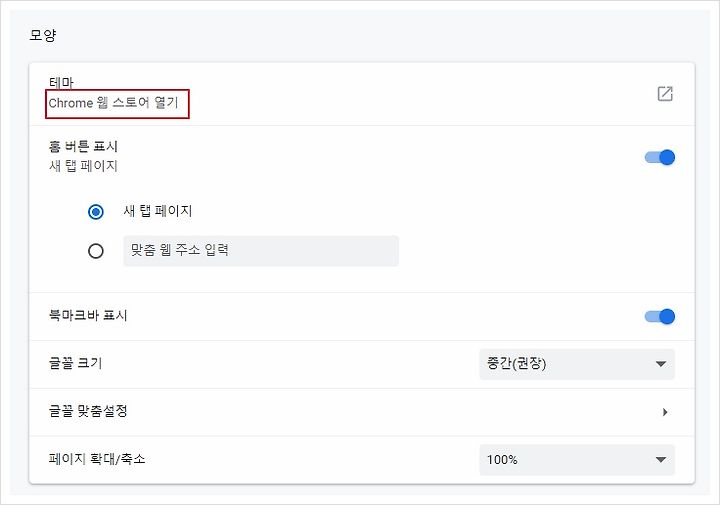The height and width of the screenshot is (505, 720).
Task: Click the 페이지 확대/축소 label text
Action: pos(97,459)
